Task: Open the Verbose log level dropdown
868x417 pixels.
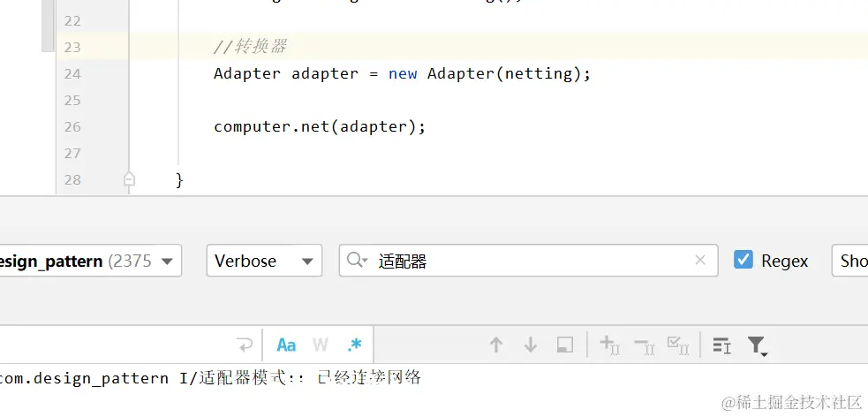Action: tap(264, 261)
